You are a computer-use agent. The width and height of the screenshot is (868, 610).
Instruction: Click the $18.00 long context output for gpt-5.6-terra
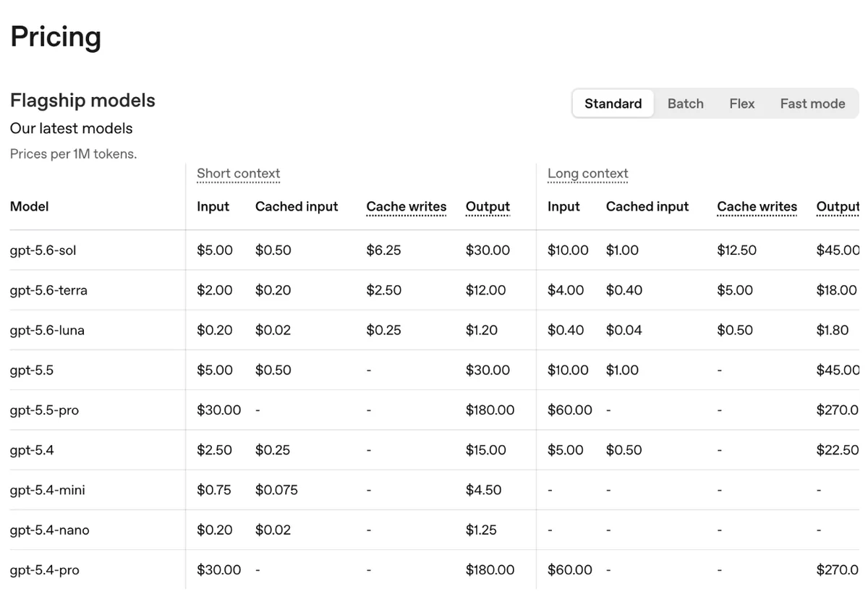pos(836,290)
